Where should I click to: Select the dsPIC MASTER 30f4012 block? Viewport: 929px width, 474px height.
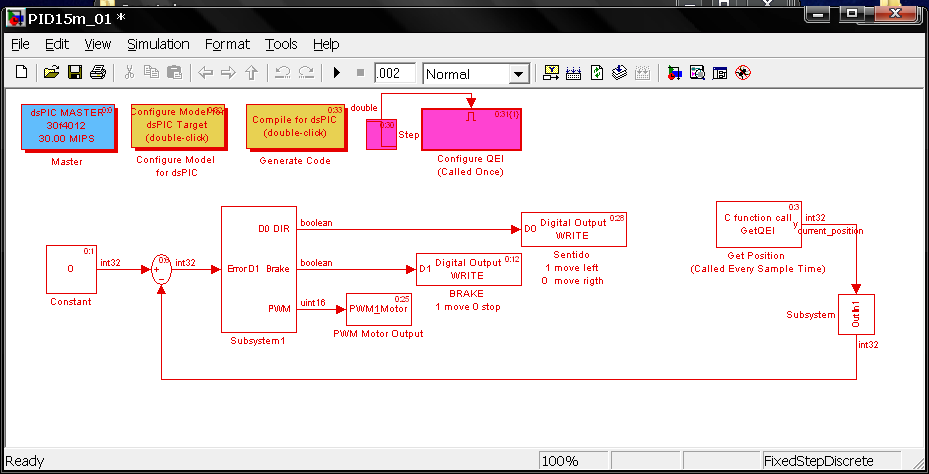[67, 127]
